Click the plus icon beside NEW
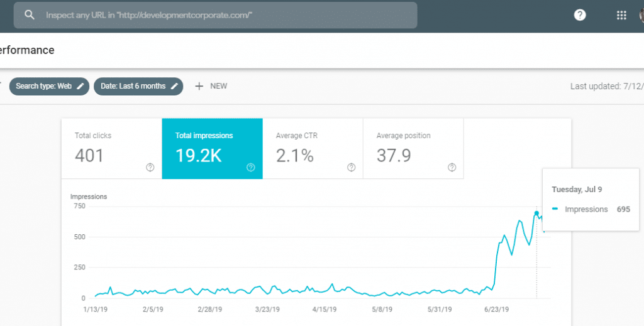This screenshot has width=644, height=326. pyautogui.click(x=199, y=86)
